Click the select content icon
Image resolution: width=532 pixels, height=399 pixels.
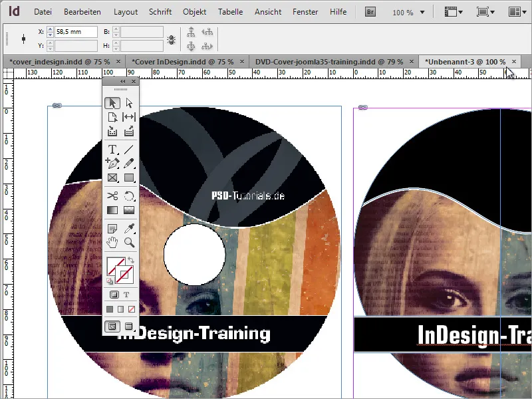click(x=191, y=46)
